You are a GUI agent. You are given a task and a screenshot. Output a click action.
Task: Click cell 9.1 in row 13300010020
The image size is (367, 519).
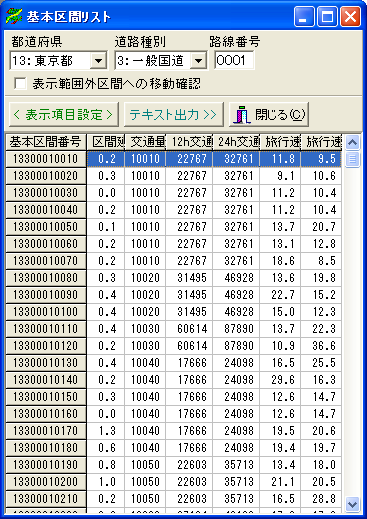(x=280, y=176)
